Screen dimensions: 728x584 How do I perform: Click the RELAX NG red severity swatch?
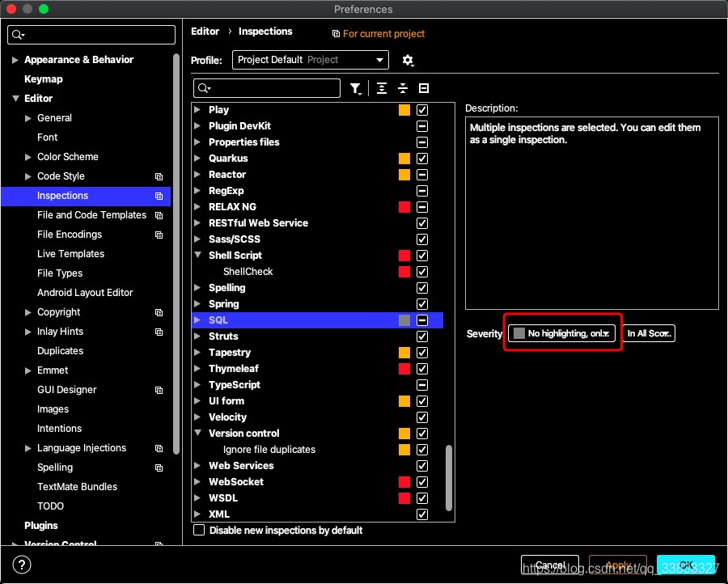point(404,207)
